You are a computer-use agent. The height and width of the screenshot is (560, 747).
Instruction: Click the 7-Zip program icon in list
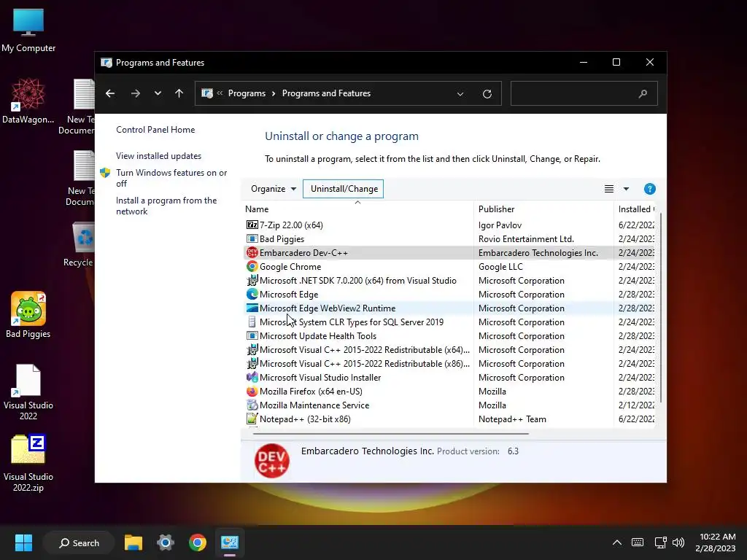(252, 225)
